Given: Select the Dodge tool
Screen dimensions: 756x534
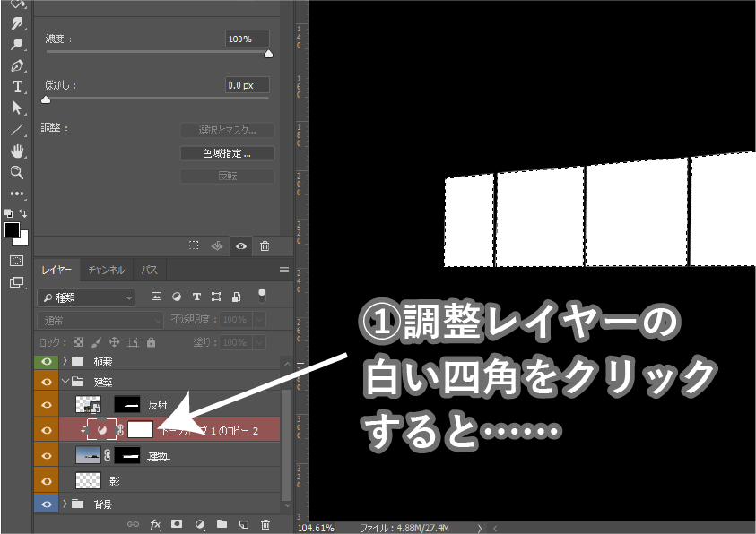Looking at the screenshot, I should pyautogui.click(x=17, y=44).
